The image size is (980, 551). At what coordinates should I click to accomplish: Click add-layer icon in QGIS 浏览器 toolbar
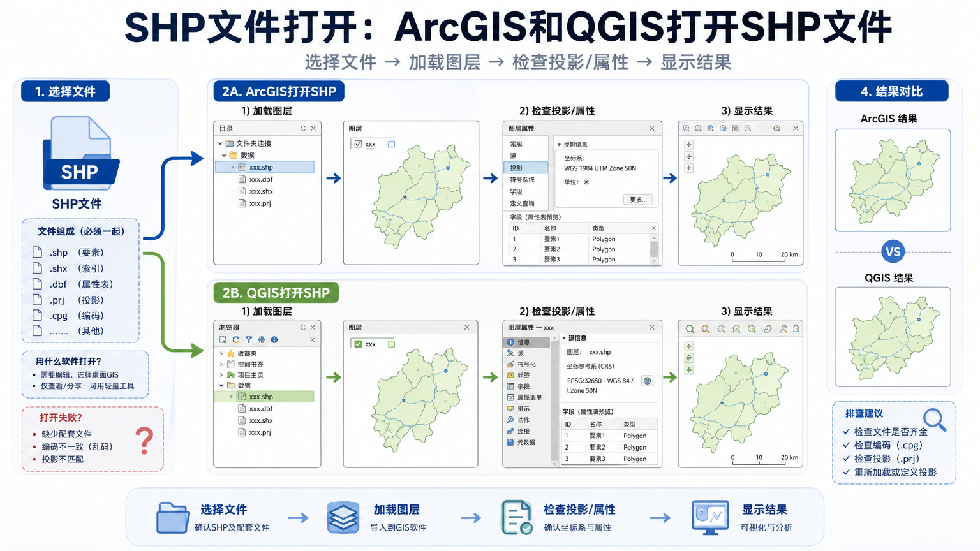(x=223, y=340)
